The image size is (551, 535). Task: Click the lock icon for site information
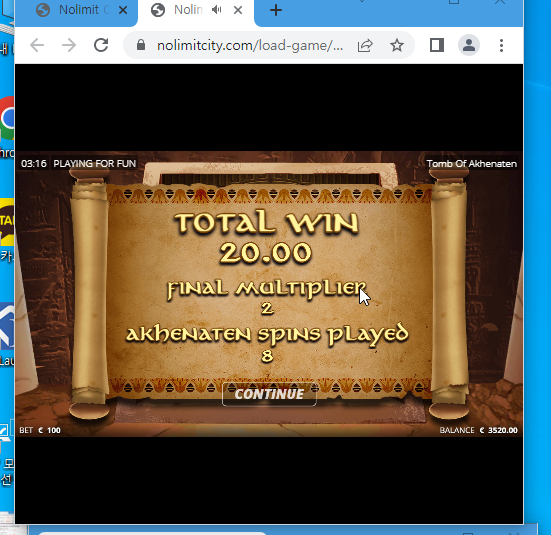pyautogui.click(x=141, y=45)
